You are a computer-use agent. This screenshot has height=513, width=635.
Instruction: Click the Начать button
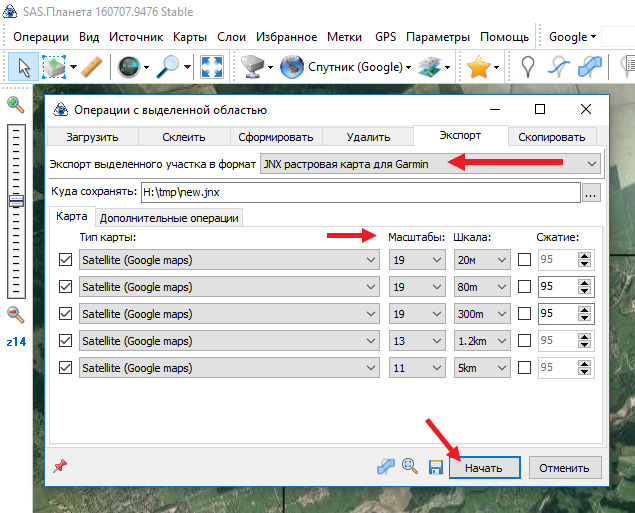[484, 467]
